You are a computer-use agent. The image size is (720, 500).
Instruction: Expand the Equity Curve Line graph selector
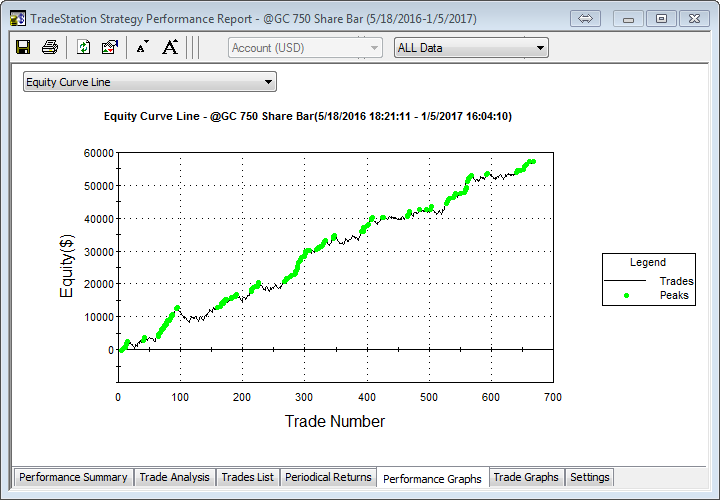tap(150, 82)
